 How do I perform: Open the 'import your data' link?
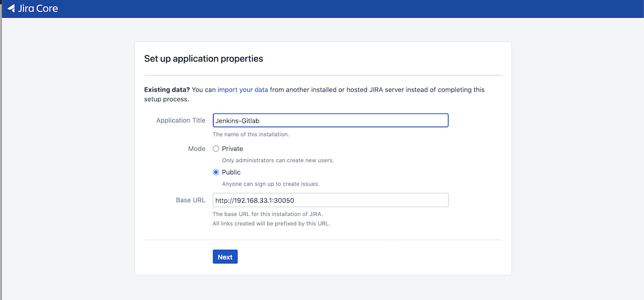click(242, 90)
